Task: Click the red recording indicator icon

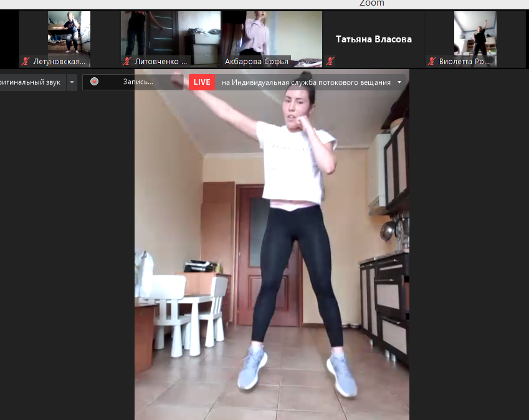Action: point(95,82)
